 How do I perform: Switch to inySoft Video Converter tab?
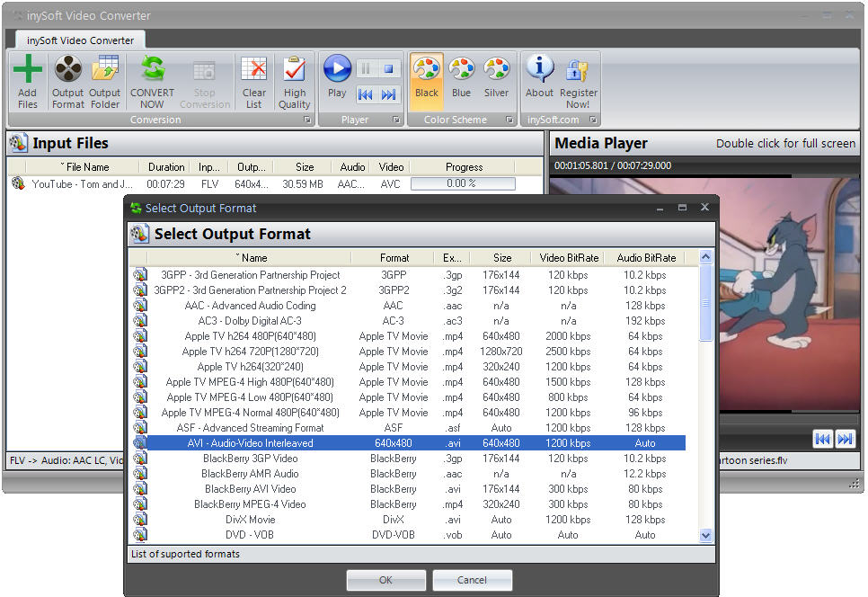(x=80, y=40)
